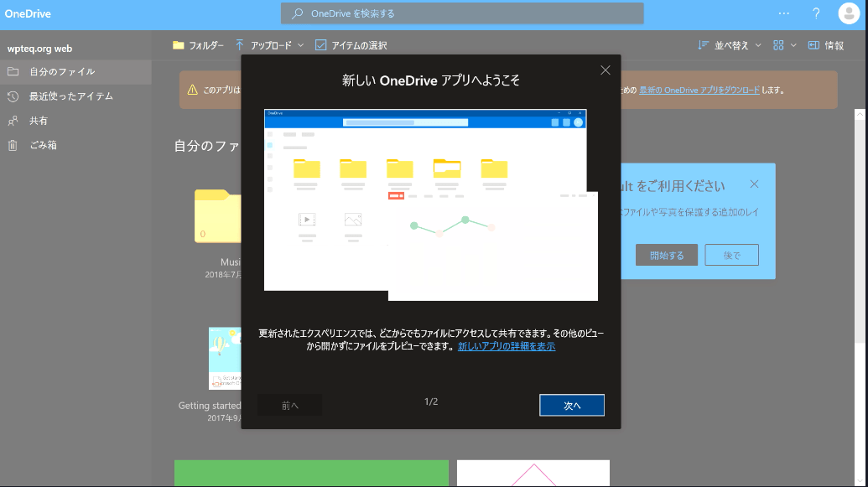
Task: Open the 新しいアプリの詳細を表示 link
Action: [x=507, y=346]
